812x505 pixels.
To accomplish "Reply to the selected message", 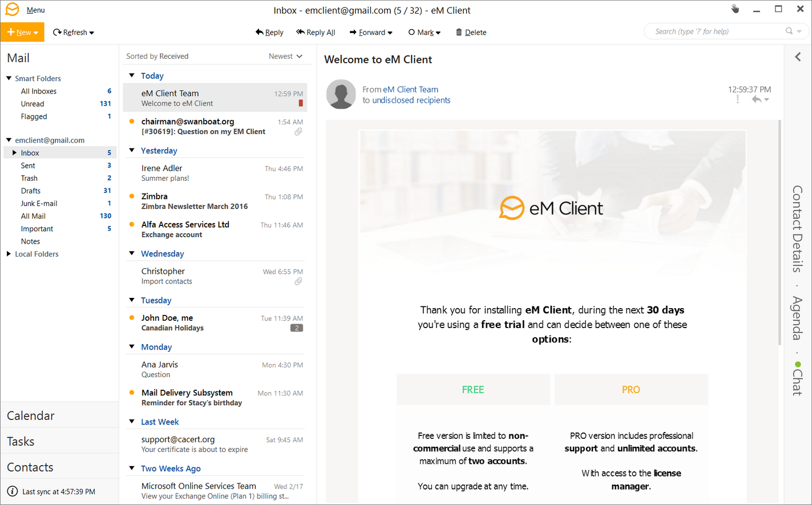I will pos(269,33).
